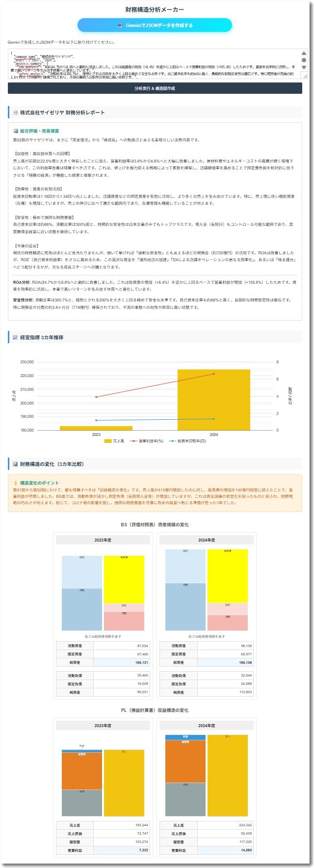Click sales value 224,542
This screenshot has height=868, width=314.
pyautogui.click(x=245, y=825)
